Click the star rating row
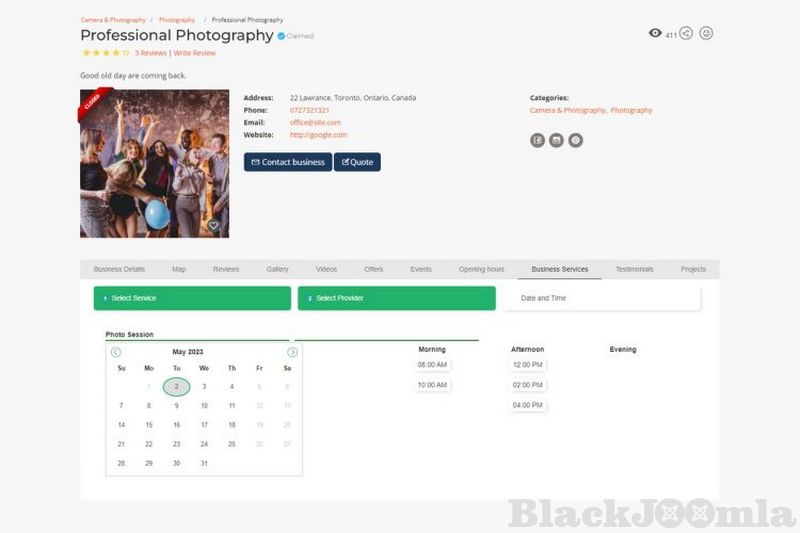 106,53
